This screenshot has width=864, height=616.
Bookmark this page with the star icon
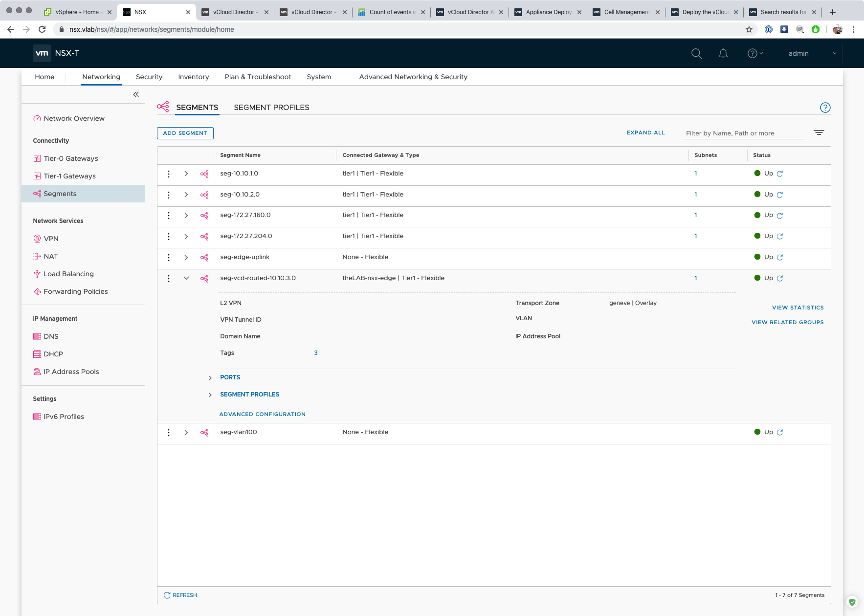click(749, 29)
